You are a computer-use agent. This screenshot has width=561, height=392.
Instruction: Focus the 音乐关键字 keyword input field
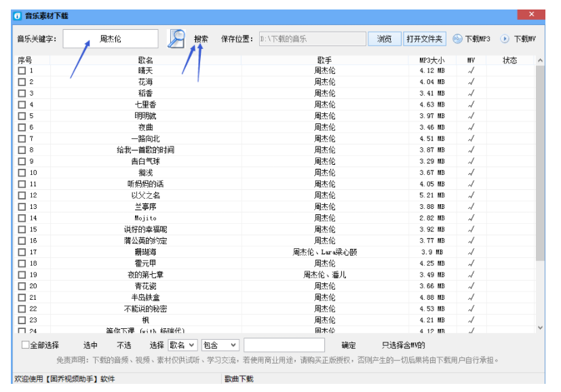[111, 39]
